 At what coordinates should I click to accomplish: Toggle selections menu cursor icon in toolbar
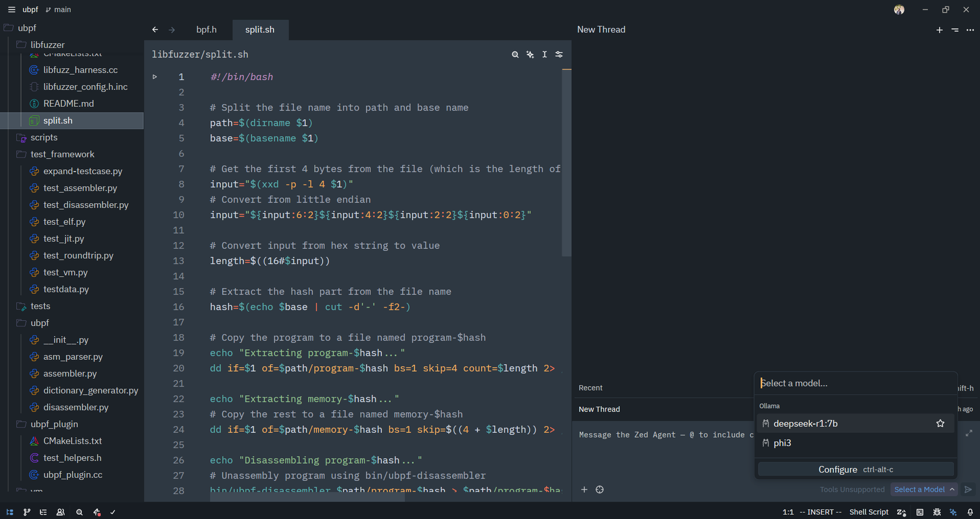545,55
